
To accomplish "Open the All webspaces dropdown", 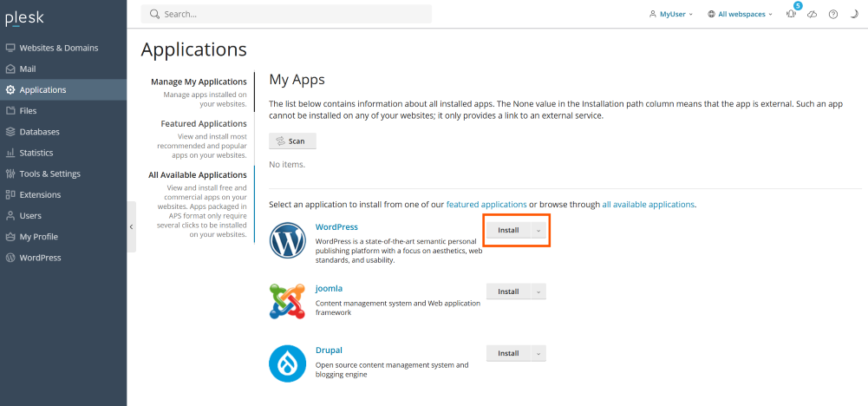I will pos(740,15).
